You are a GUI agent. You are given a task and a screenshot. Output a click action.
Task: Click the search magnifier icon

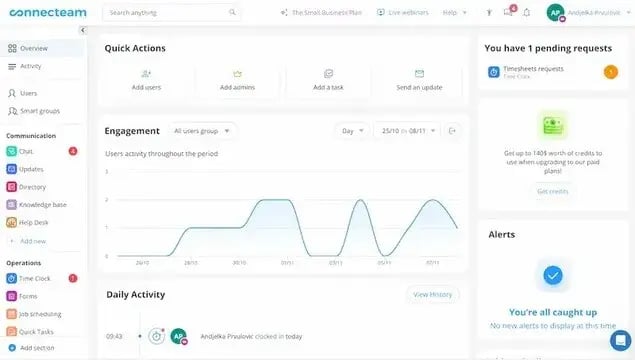coord(232,13)
